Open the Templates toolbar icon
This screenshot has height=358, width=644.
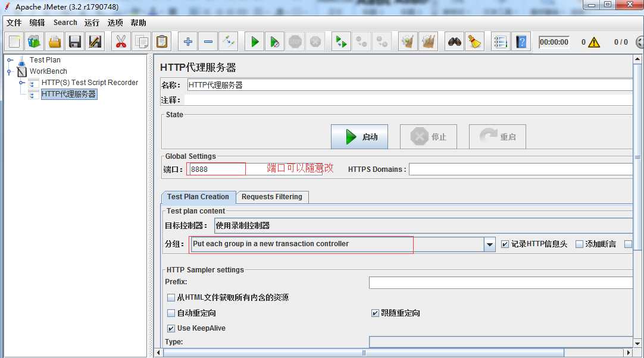pos(34,42)
